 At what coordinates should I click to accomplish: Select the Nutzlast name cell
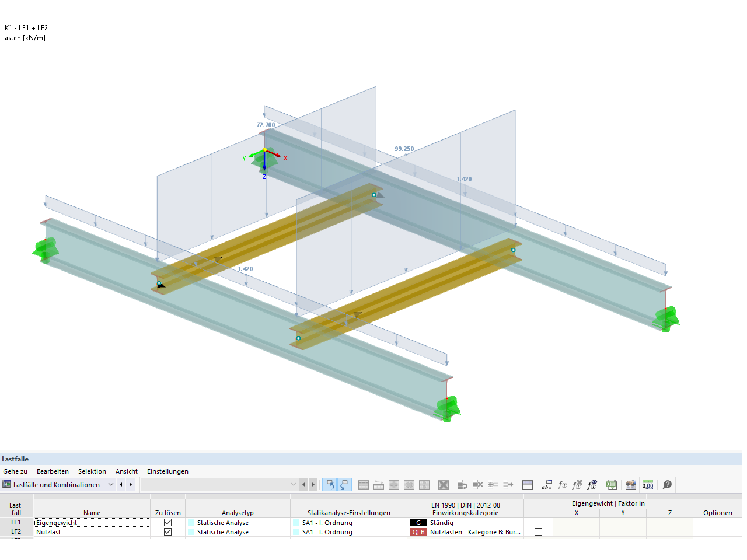[92, 532]
